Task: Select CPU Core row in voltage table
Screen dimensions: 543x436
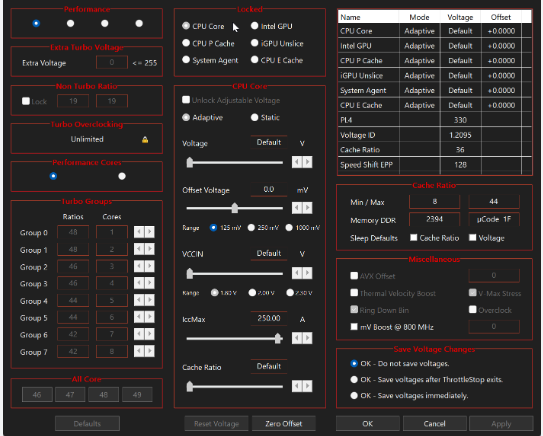Action: (435, 31)
